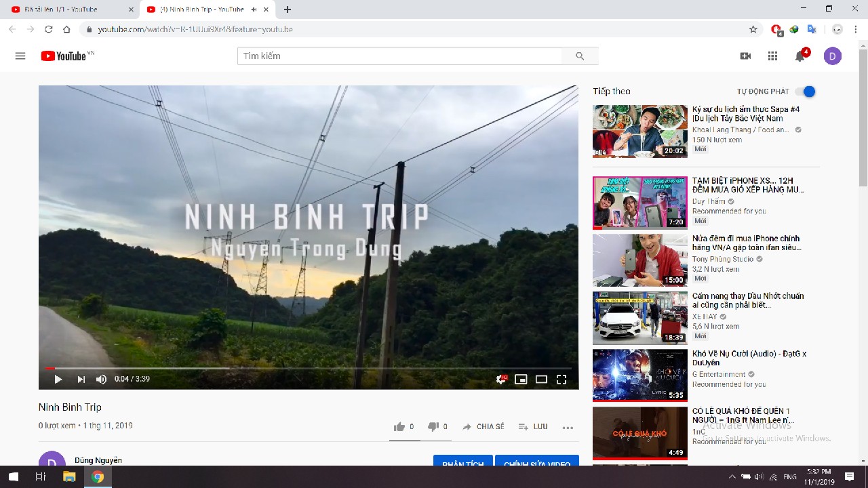Go to the browser home page

(x=66, y=29)
